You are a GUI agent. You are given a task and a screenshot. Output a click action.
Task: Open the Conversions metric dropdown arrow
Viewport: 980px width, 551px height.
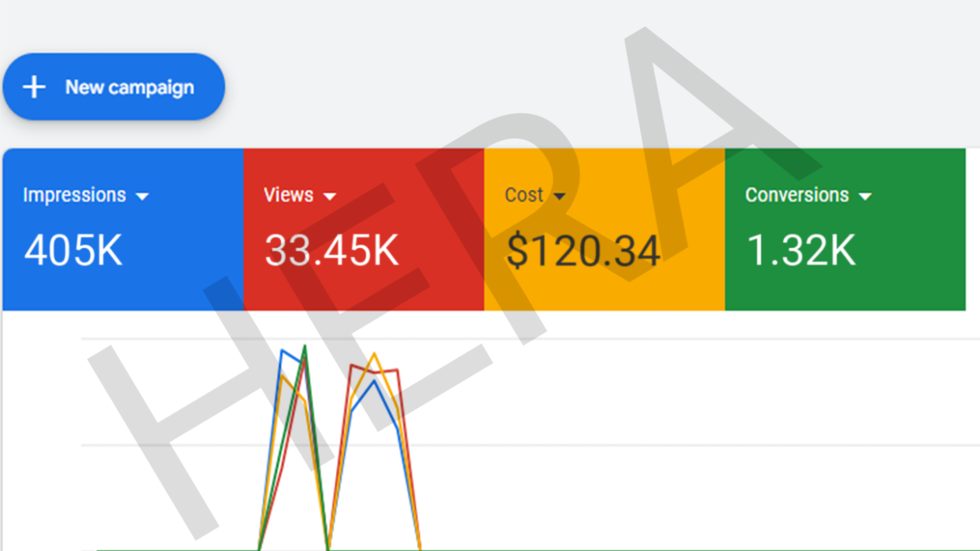(865, 197)
